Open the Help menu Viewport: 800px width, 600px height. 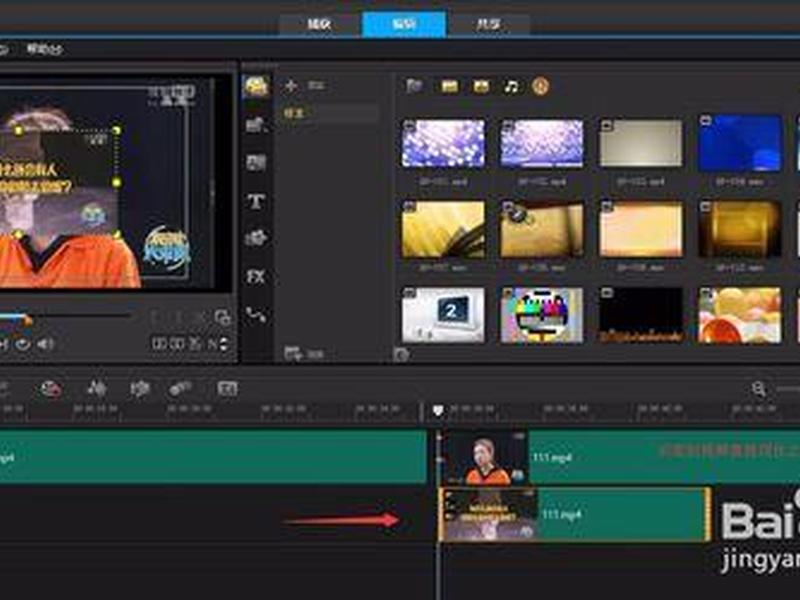point(44,49)
